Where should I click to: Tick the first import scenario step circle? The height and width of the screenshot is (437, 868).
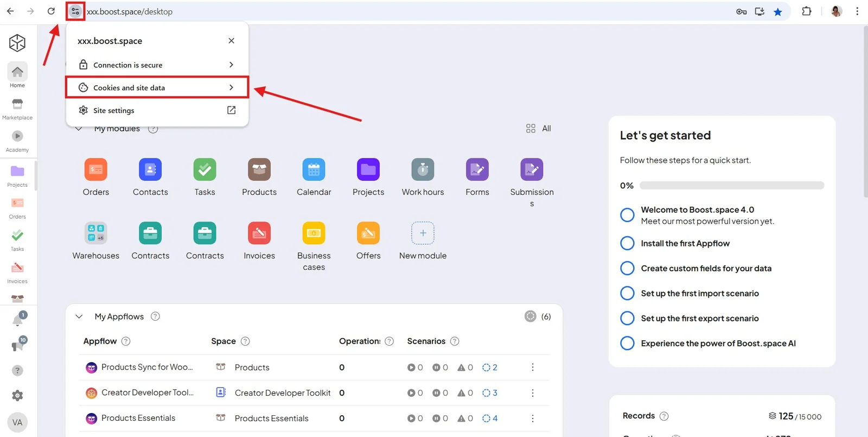pos(627,293)
